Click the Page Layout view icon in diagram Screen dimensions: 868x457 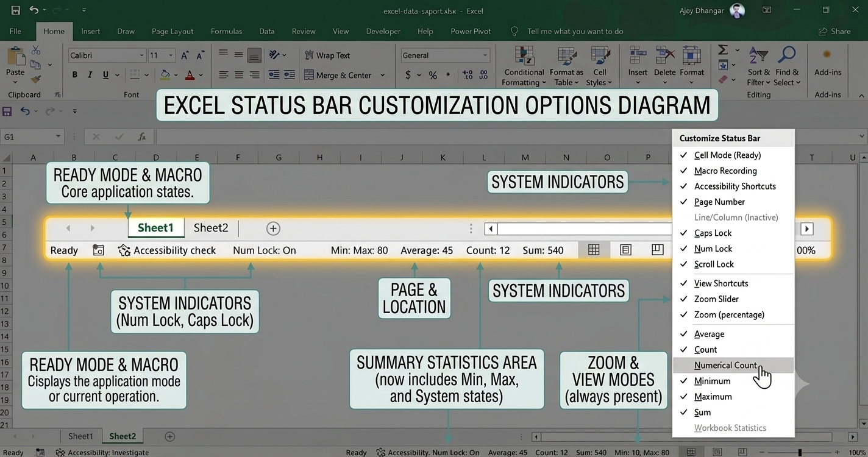click(x=625, y=250)
